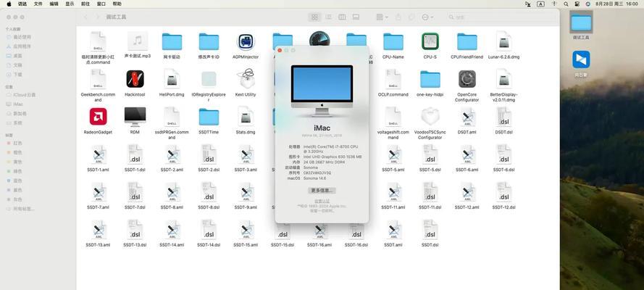The width and height of the screenshot is (644, 290).
Task: Select the SSDT-7.dsl file
Action: click(x=135, y=192)
